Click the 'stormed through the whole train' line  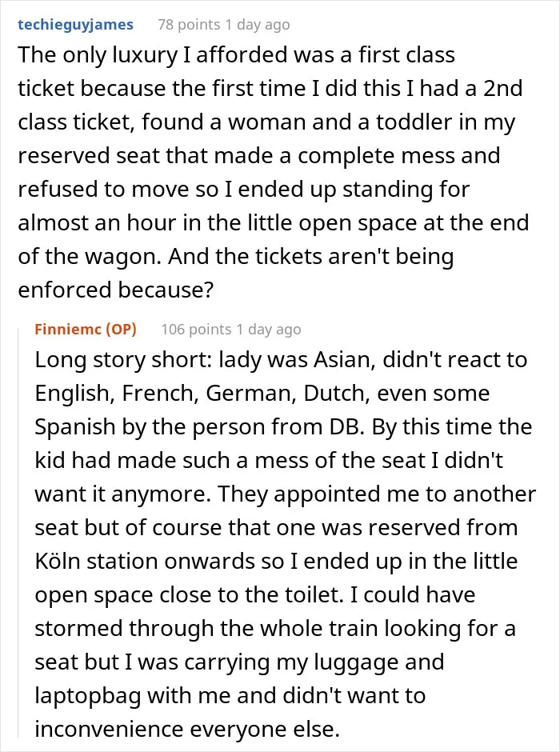click(x=275, y=628)
